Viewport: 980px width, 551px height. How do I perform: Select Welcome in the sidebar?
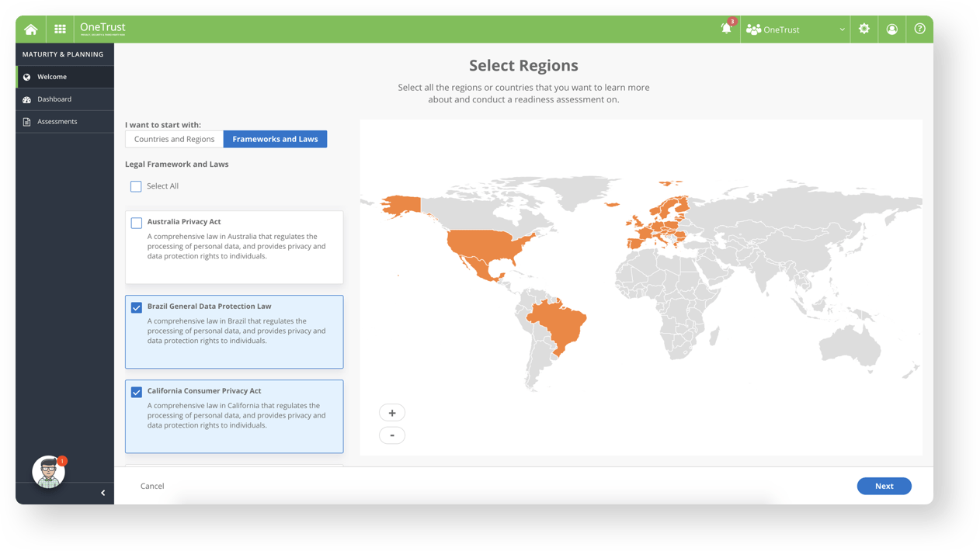[x=65, y=77]
